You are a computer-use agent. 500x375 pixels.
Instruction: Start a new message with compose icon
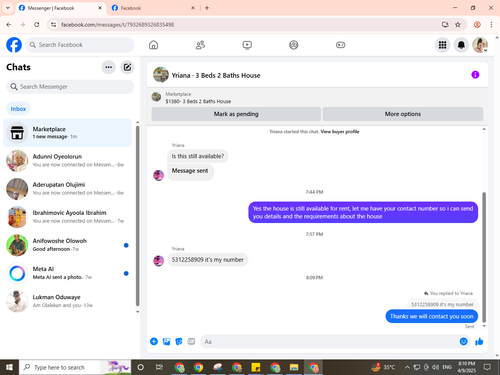[127, 67]
